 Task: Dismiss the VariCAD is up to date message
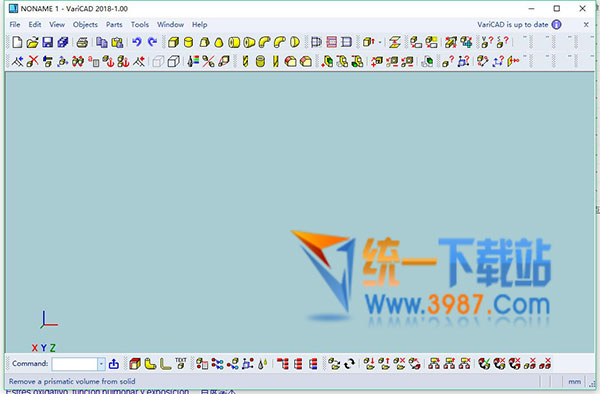tap(586, 24)
